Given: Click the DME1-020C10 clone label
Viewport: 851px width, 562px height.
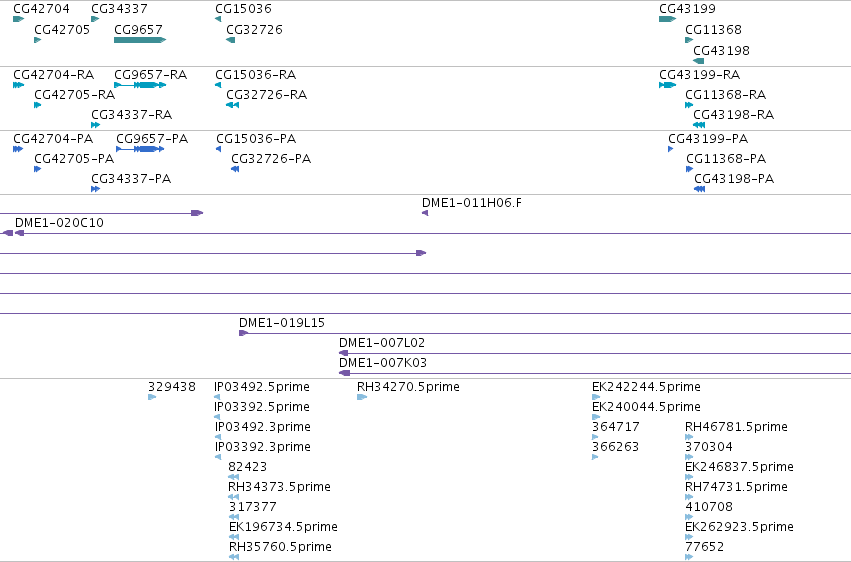Looking at the screenshot, I should click(59, 222).
